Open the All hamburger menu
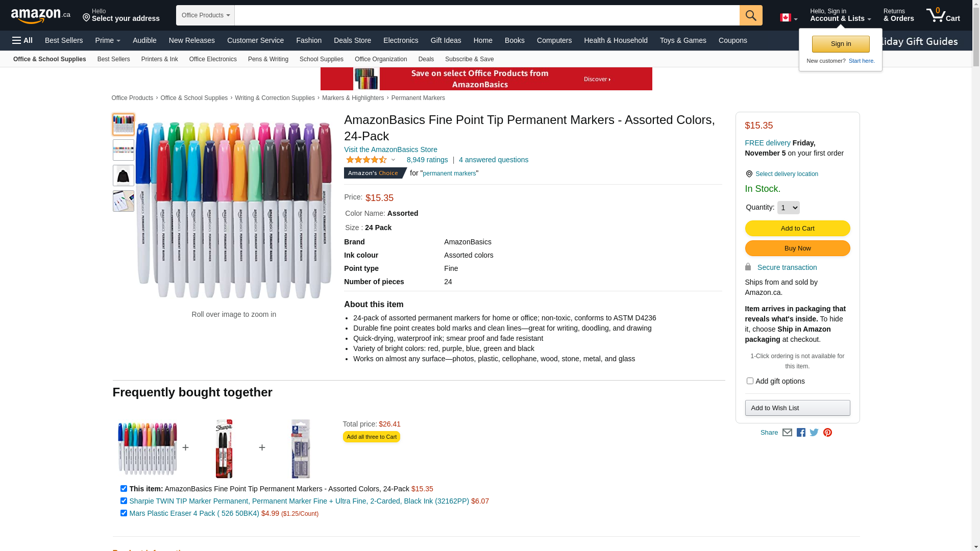 [22, 40]
